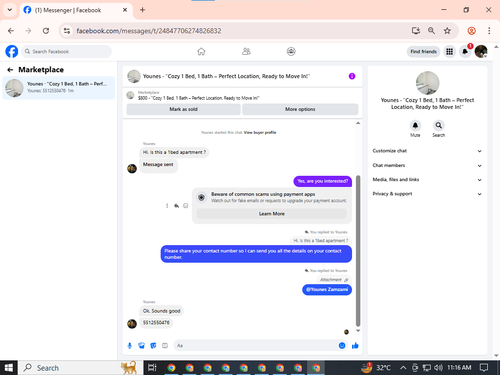Open the Groups icon in top navigation
The width and height of the screenshot is (500, 375).
(291, 52)
